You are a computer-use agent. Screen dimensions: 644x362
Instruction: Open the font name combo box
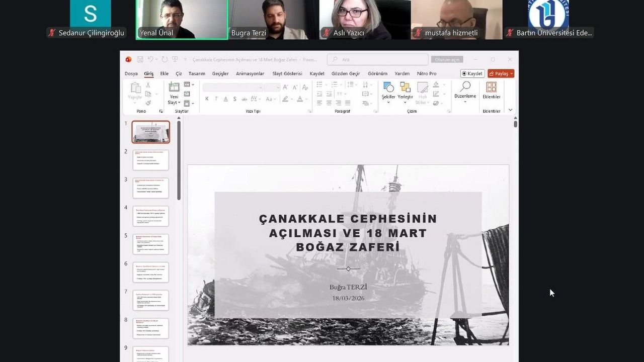[x=232, y=87]
